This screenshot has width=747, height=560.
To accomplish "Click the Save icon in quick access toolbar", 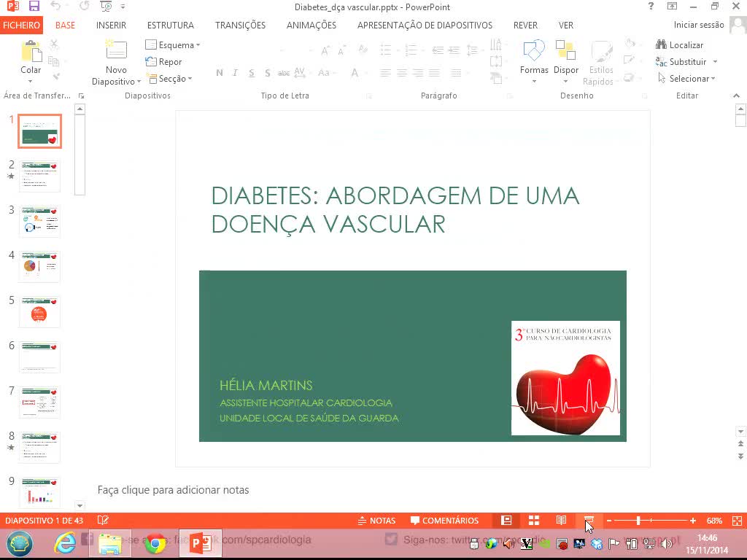I will (x=34, y=7).
